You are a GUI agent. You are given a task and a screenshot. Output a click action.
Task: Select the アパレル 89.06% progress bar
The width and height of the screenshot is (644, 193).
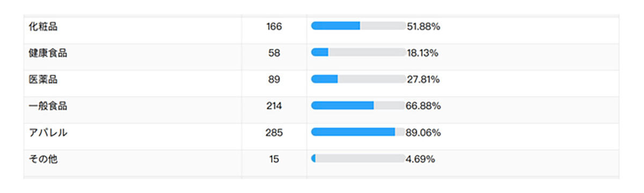click(x=358, y=132)
